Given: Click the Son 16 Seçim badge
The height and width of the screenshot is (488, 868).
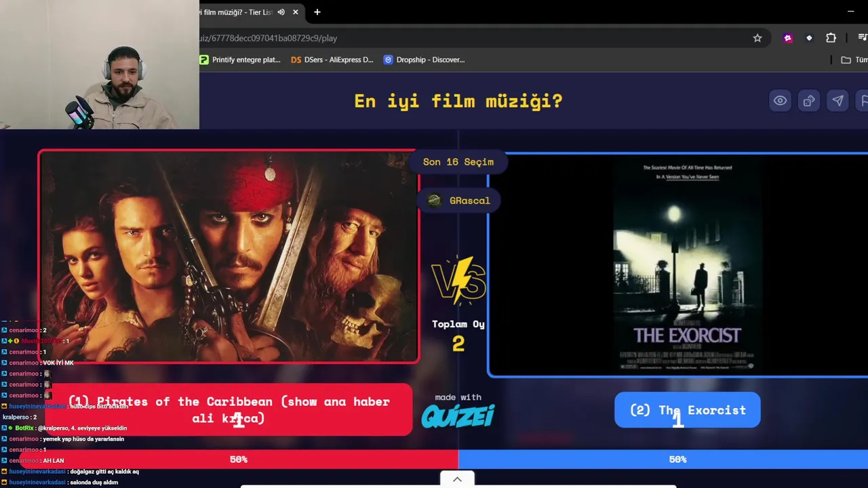Looking at the screenshot, I should click(x=458, y=162).
